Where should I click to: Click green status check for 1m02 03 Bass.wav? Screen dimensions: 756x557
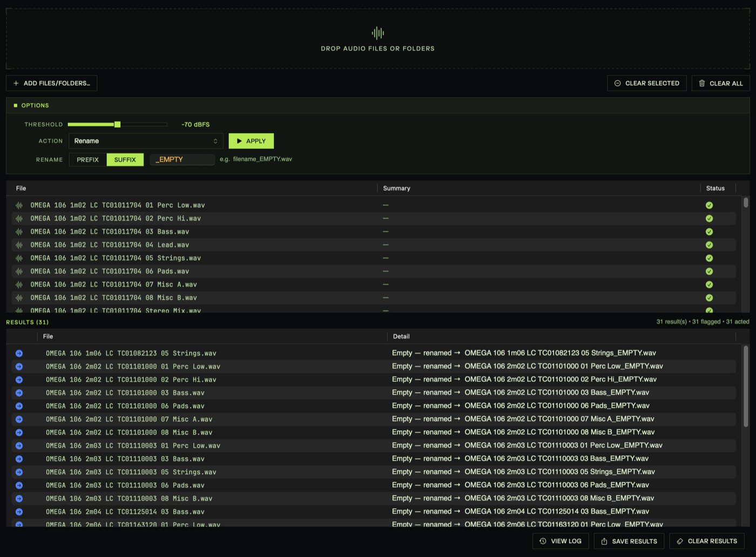click(709, 232)
